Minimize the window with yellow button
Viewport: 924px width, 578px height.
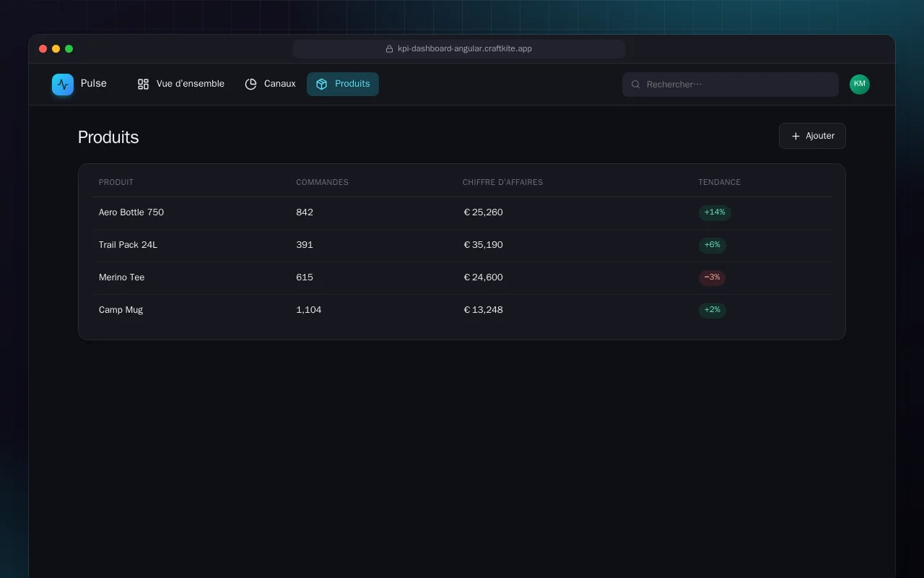[x=56, y=49]
